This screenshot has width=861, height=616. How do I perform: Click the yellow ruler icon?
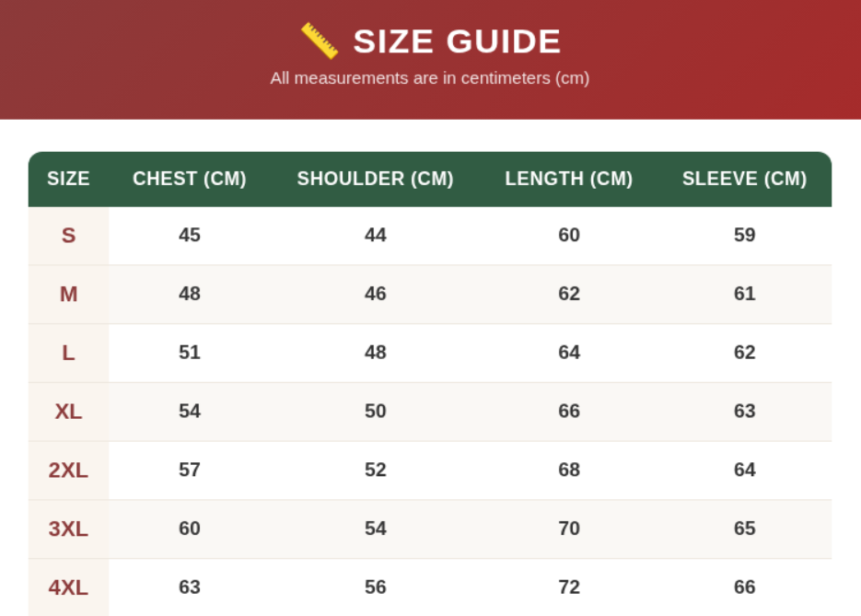[x=320, y=41]
